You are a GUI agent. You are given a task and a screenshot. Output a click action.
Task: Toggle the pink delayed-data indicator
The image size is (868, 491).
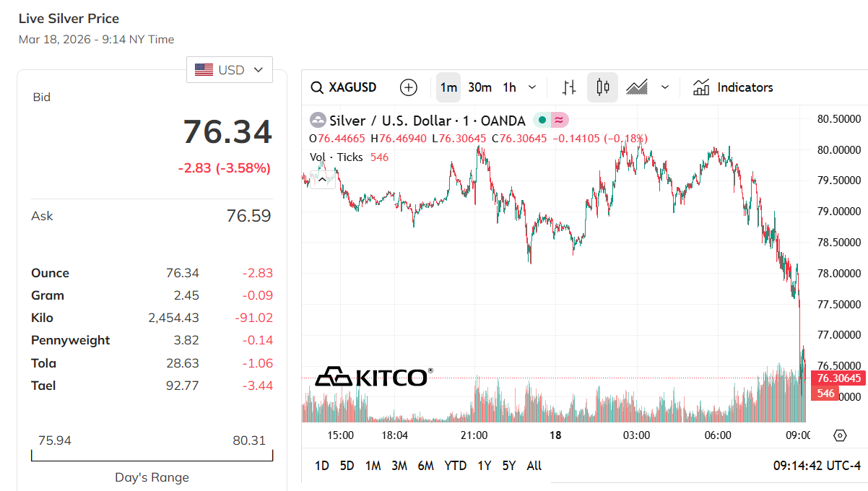559,120
